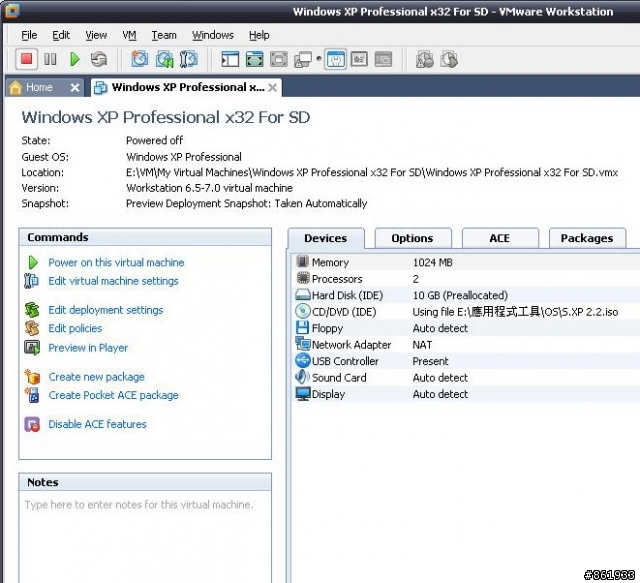Viewport: 640px width, 583px height.
Task: Click the red Power Off toolbar button
Action: pyautogui.click(x=27, y=59)
